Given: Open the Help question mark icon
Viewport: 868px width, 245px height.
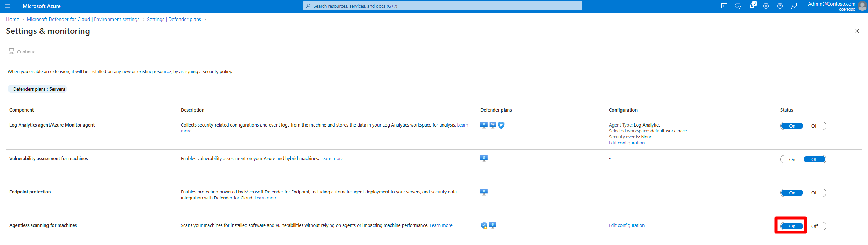Looking at the screenshot, I should 780,6.
